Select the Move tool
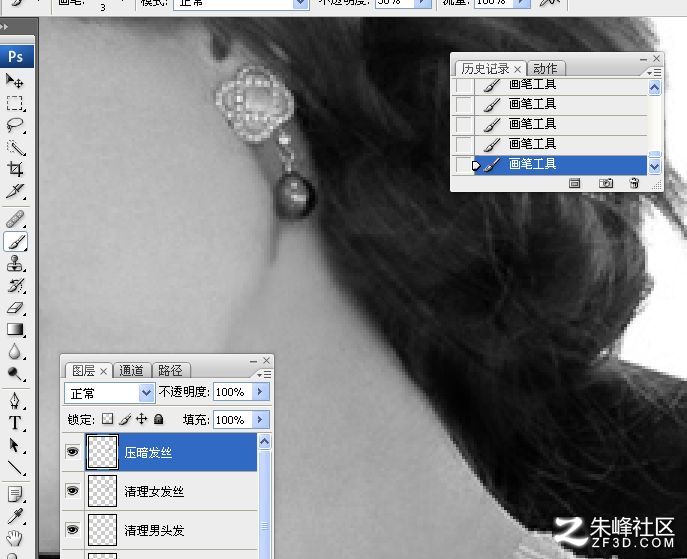Image resolution: width=687 pixels, height=559 pixels. pyautogui.click(x=15, y=81)
